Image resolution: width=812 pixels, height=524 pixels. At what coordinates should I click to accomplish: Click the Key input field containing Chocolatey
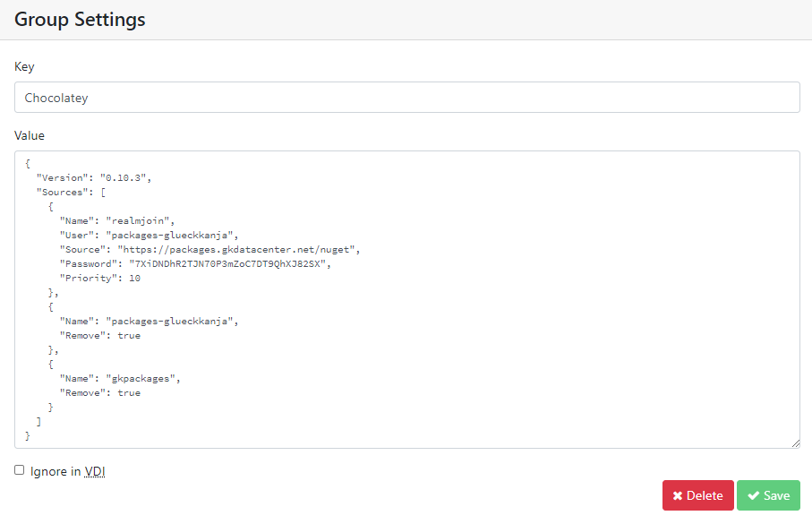coord(406,98)
